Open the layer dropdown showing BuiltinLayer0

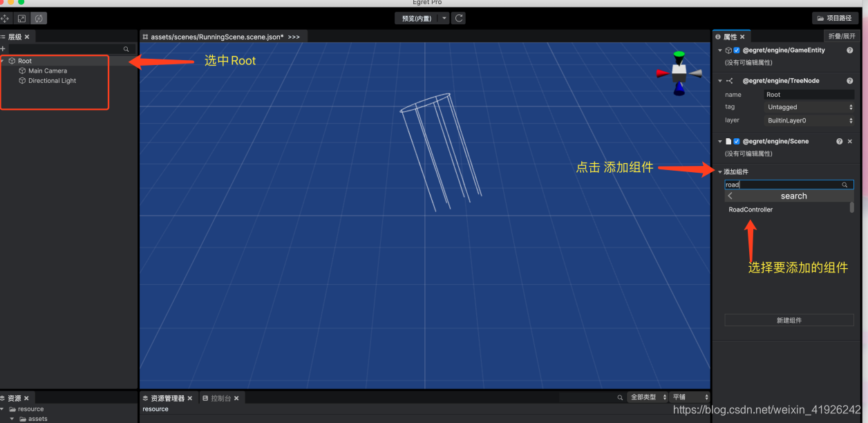809,120
